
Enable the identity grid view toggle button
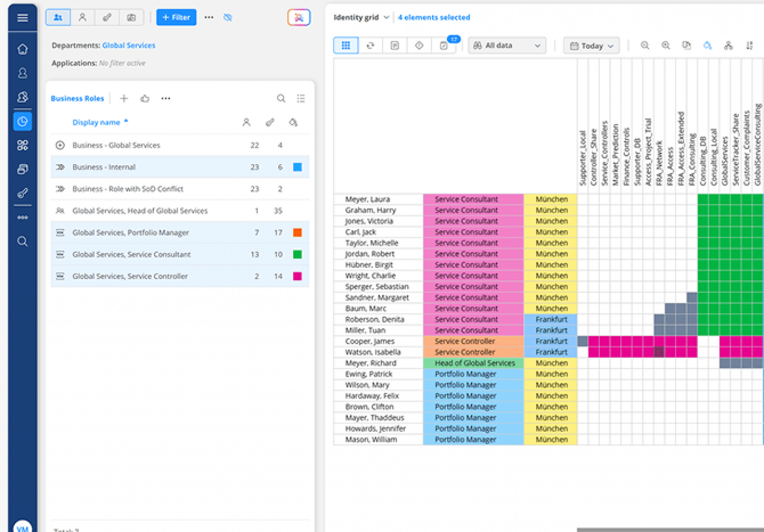pos(346,45)
